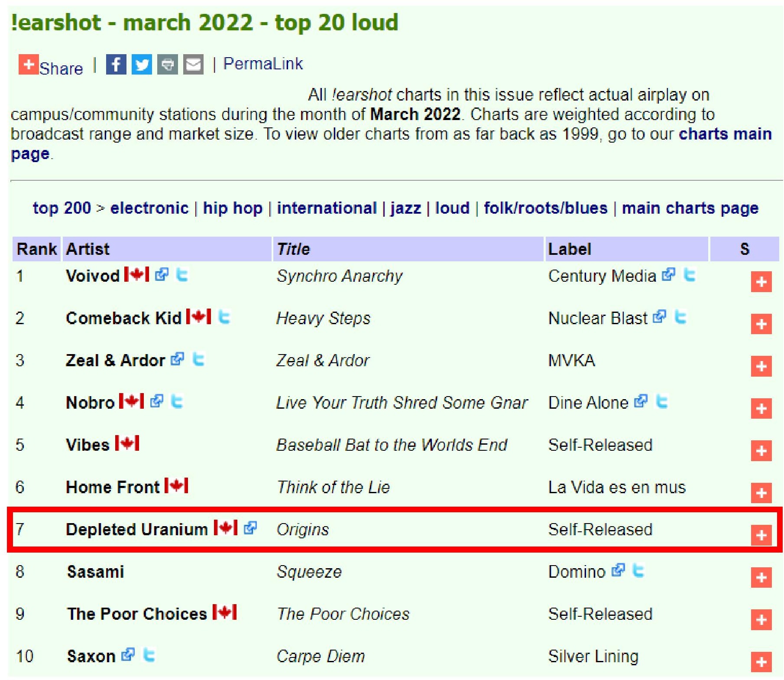The width and height of the screenshot is (784, 680).
Task: Go to the electronic chart
Action: pyautogui.click(x=149, y=208)
